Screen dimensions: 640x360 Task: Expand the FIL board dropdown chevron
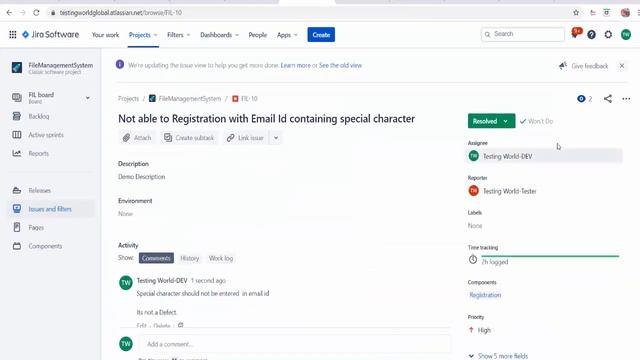87,98
